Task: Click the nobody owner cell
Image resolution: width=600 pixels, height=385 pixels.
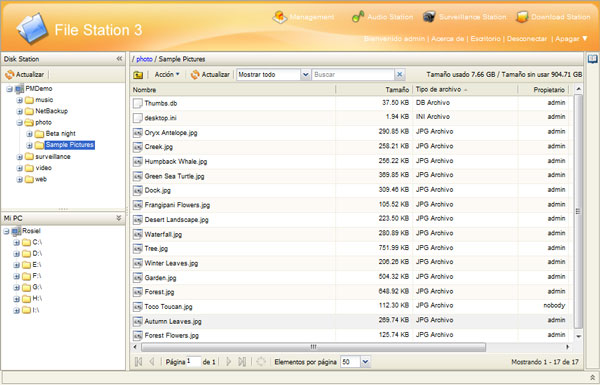Action: [554, 305]
